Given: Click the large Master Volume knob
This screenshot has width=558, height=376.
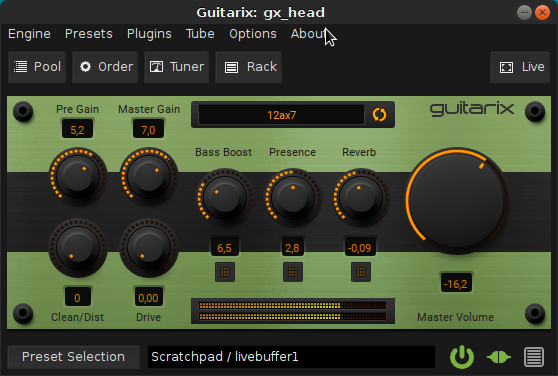Looking at the screenshot, I should pos(457,201).
